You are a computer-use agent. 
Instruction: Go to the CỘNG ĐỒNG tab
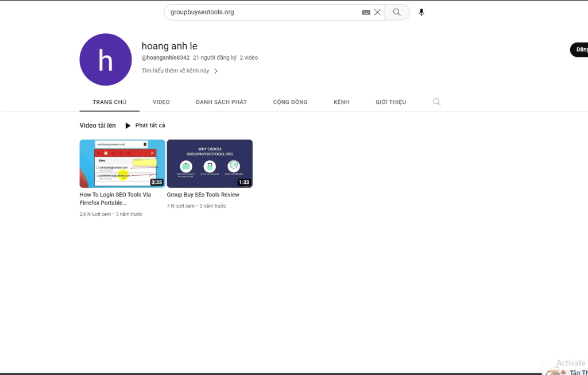(290, 102)
